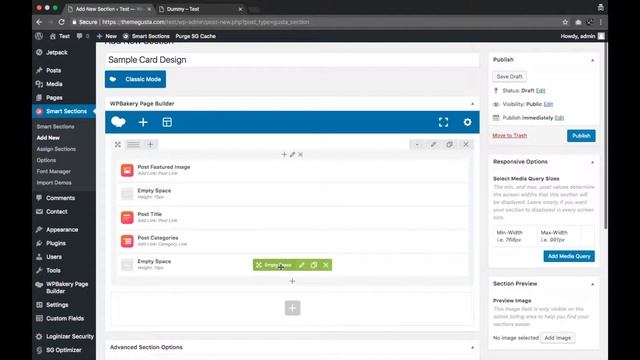
Task: Click the Max-Width input field
Action: 559,236
